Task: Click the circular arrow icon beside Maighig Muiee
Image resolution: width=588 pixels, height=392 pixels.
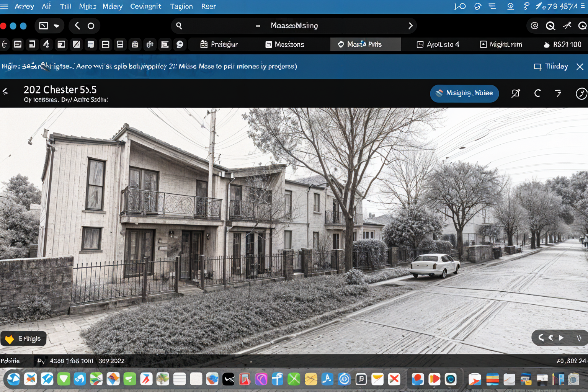Action: pos(537,93)
